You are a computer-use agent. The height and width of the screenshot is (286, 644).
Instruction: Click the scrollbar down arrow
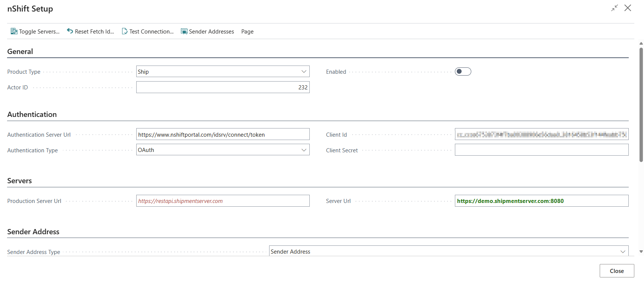tap(641, 252)
